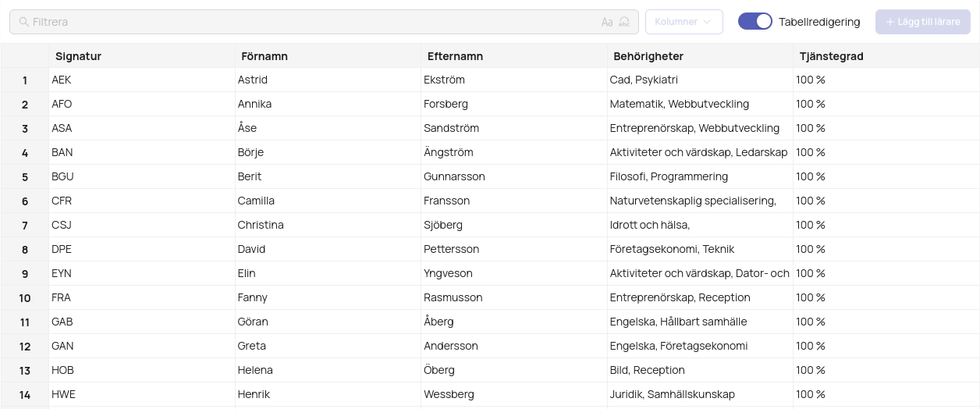Select the Förnamn cell Camilla
The image size is (980, 409).
(328, 201)
